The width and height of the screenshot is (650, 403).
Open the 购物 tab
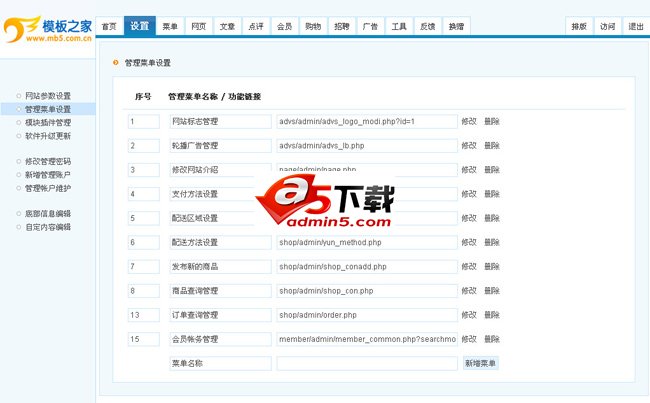tap(313, 27)
